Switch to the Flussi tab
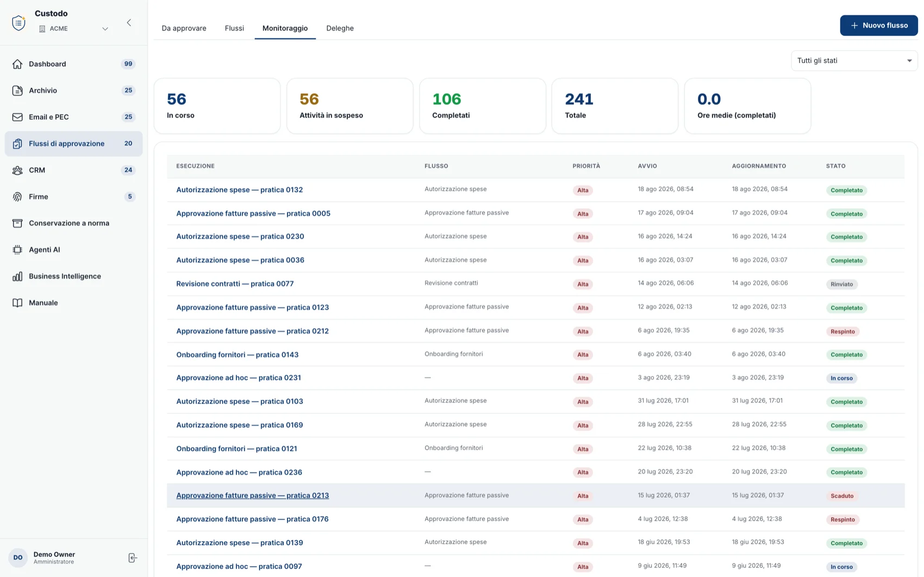 tap(234, 28)
